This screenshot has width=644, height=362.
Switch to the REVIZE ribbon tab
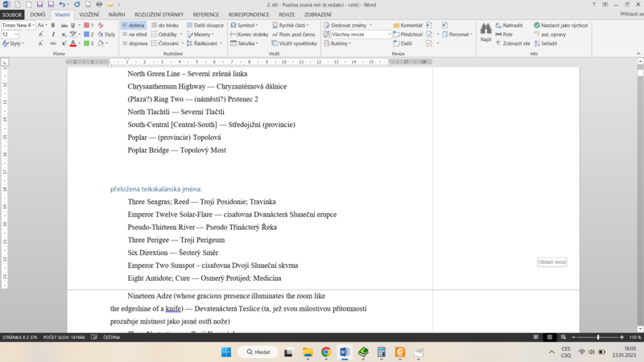coord(287,14)
